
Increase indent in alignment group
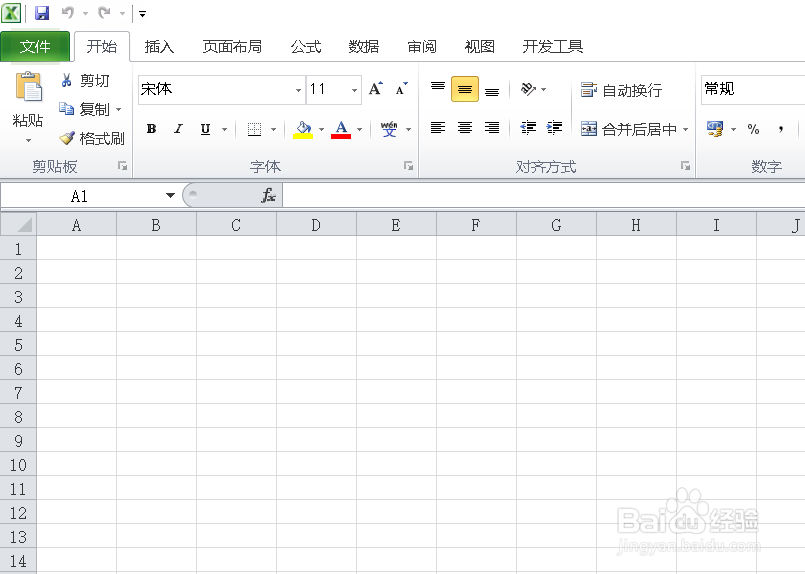click(554, 128)
